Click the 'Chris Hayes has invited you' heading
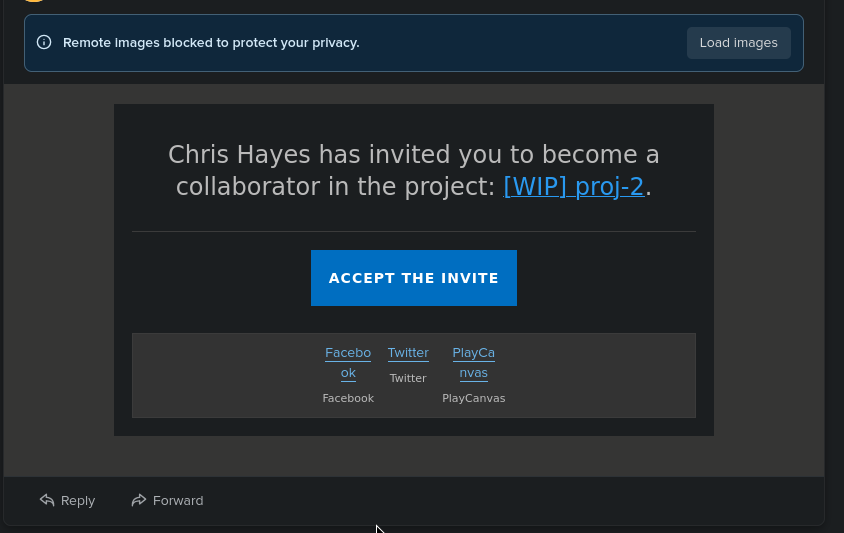Viewport: 844px width, 533px height. click(414, 155)
